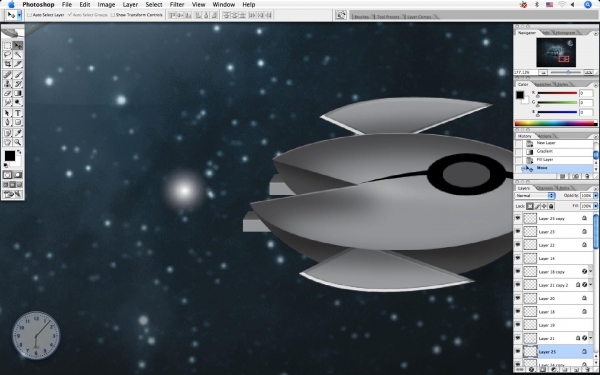The width and height of the screenshot is (600, 375).
Task: Hide Layer 22 via its eye icon
Action: click(518, 245)
